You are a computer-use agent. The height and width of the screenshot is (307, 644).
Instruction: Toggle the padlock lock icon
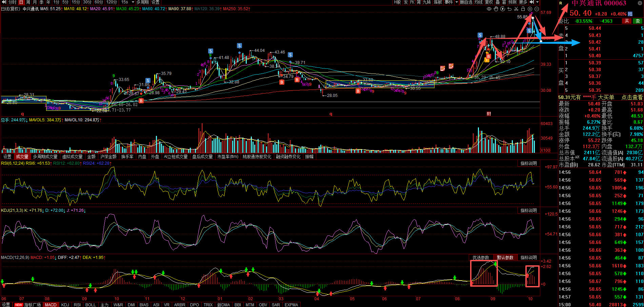pos(523,9)
